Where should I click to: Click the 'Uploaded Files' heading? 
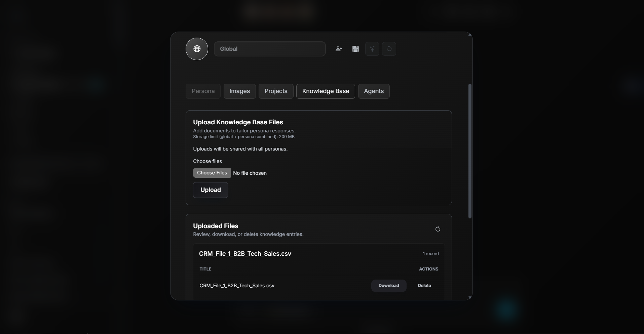coord(216,226)
